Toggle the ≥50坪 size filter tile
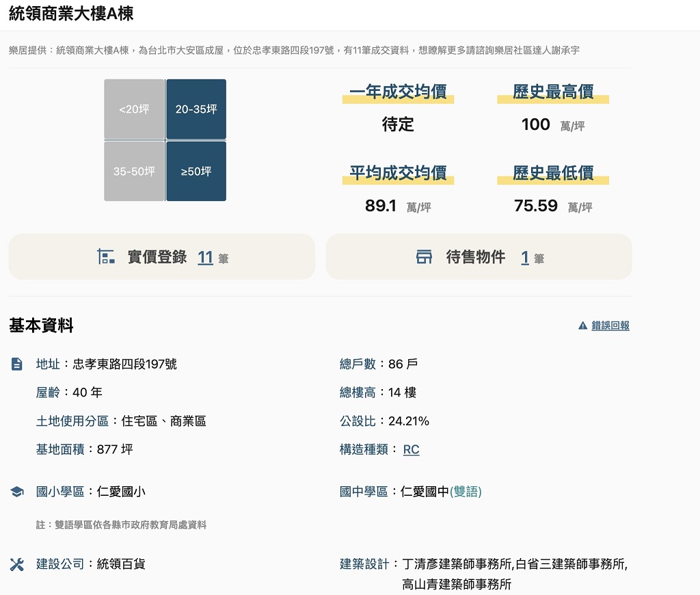The image size is (700, 595). click(196, 172)
